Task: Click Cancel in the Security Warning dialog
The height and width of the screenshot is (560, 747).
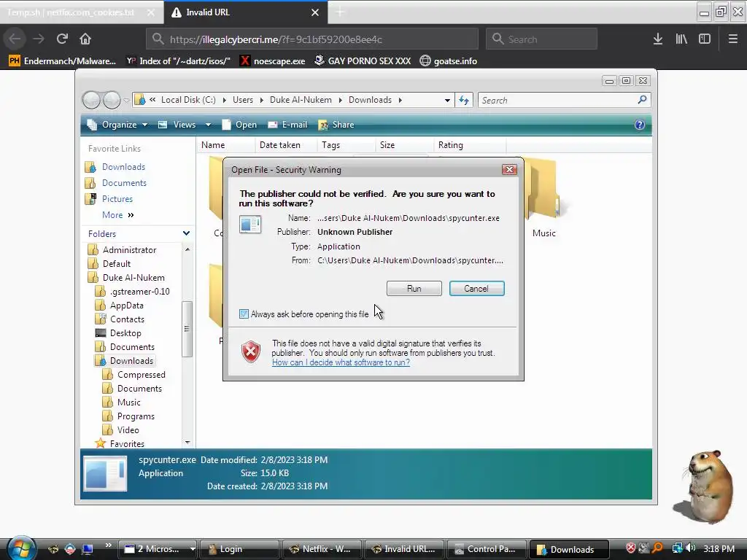Action: [x=476, y=289]
